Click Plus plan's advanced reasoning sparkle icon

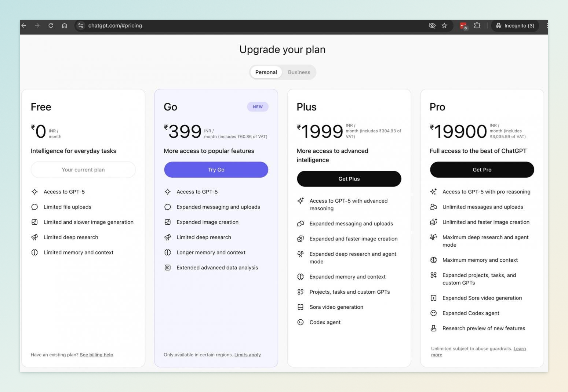click(x=301, y=201)
